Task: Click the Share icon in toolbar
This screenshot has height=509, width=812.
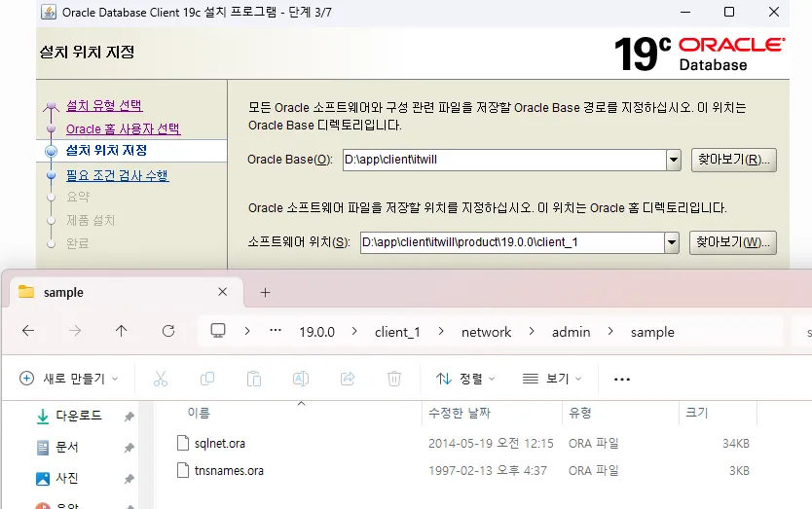Action: 348,379
